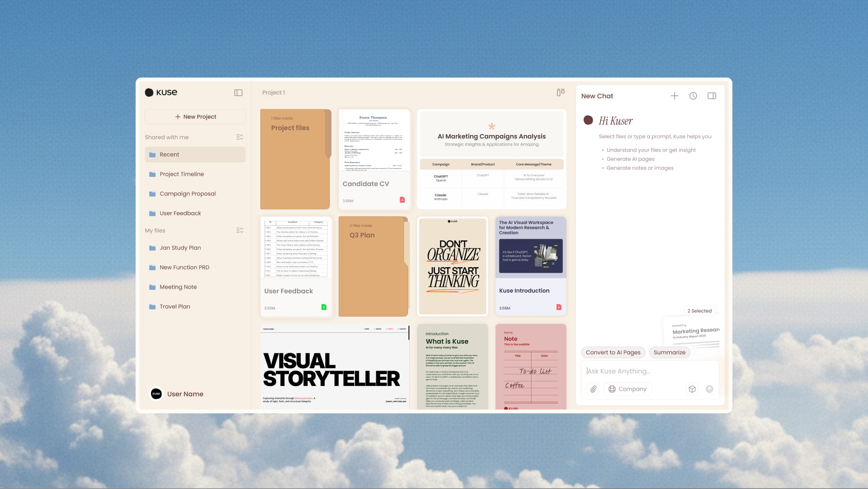Open the Company source dropdown
The height and width of the screenshot is (489, 868).
tap(628, 389)
